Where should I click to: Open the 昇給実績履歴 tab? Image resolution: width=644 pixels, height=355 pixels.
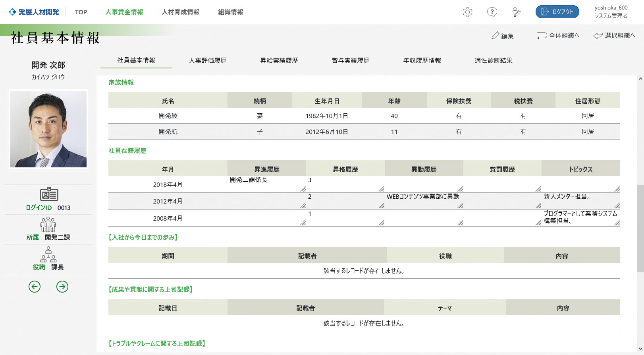(x=279, y=60)
